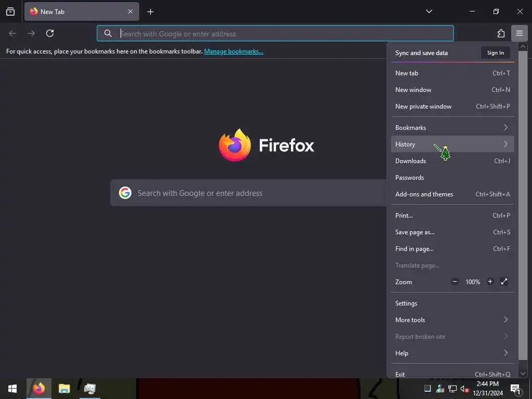Viewport: 532px width, 399px height.
Task: Click the third taskbar application icon
Action: 90,389
